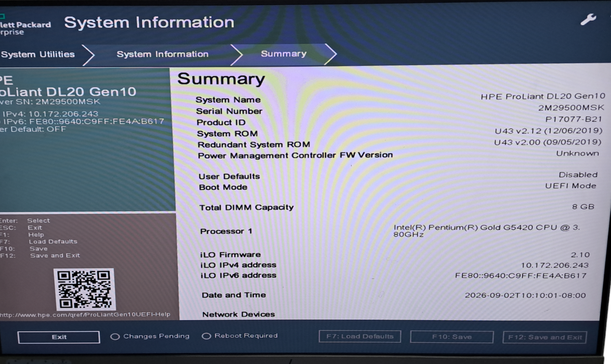Click Intel Pentium Gold G5420 CPU value
The height and width of the screenshot is (364, 611).
pos(487,231)
